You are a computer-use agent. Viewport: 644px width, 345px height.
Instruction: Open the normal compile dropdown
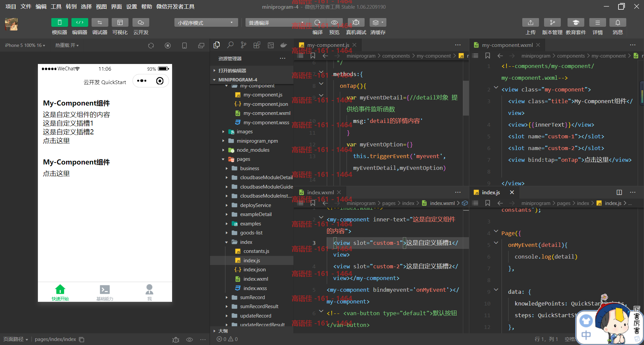(x=276, y=22)
